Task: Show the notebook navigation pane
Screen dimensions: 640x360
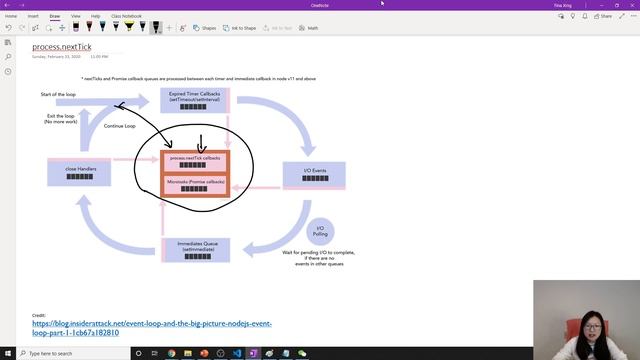Action: tap(8, 42)
